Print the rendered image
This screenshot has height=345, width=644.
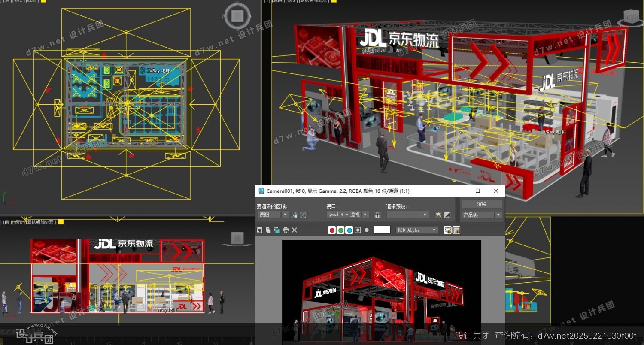[x=286, y=230]
